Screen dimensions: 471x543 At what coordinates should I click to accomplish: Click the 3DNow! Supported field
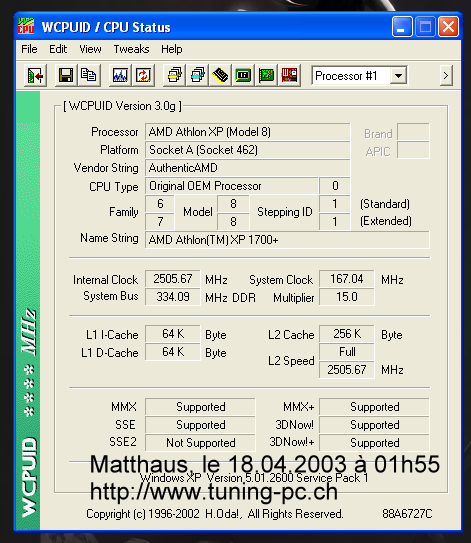pos(374,425)
